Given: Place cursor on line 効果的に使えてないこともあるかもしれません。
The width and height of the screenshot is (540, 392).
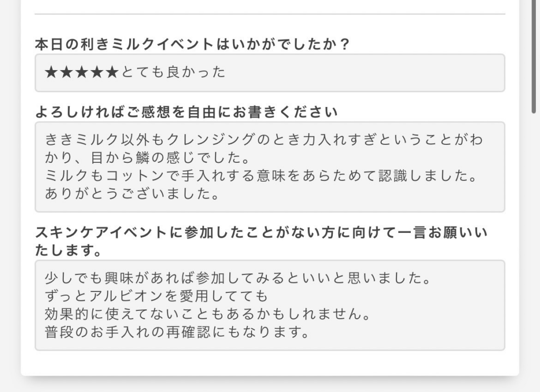Looking at the screenshot, I should tap(208, 314).
